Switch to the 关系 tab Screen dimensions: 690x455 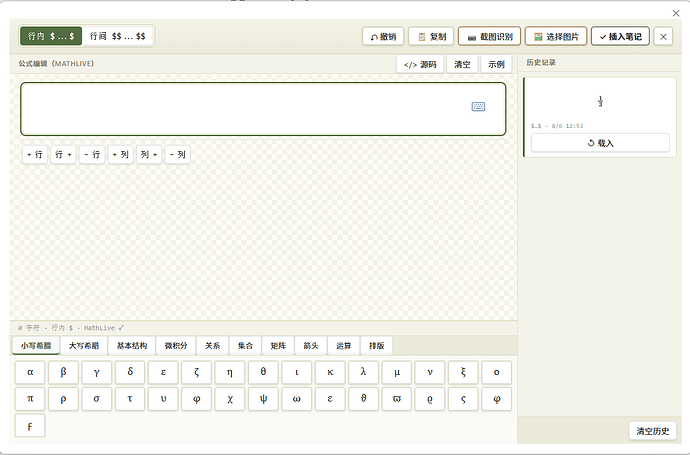tap(213, 346)
